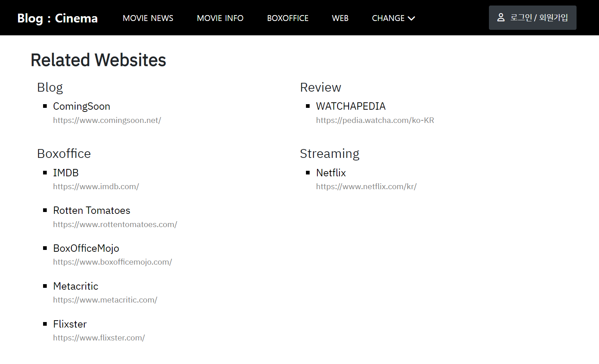Open the IMDB website link
The width and height of the screenshot is (599, 364).
(66, 173)
